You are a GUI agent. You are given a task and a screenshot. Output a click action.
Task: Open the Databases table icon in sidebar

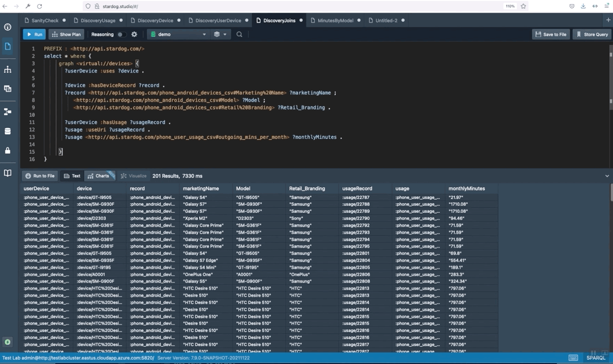pos(7,89)
